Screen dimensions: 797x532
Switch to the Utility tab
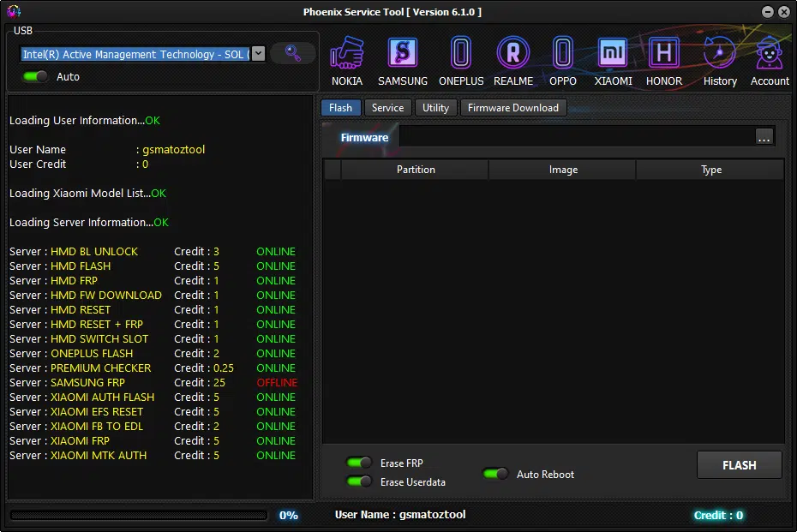(435, 108)
